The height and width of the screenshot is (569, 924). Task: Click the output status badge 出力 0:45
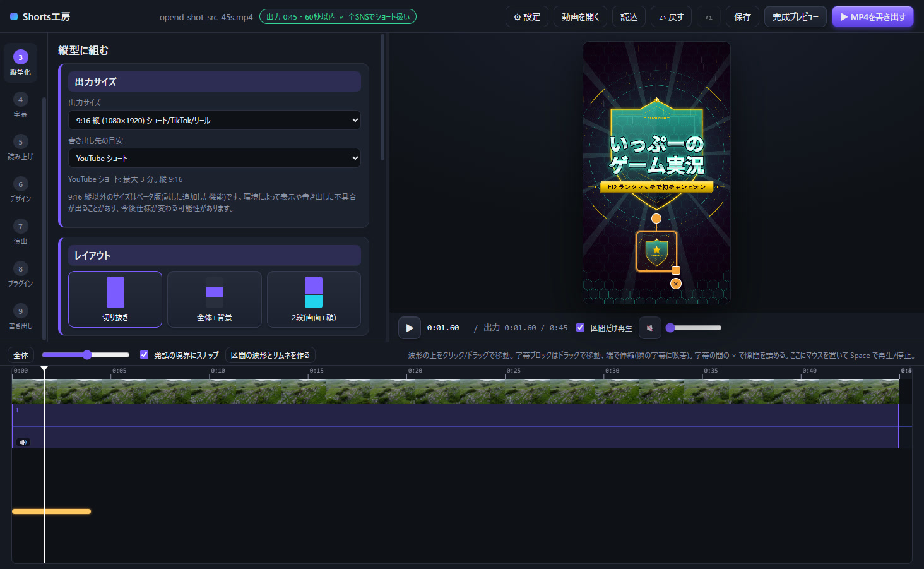point(338,17)
